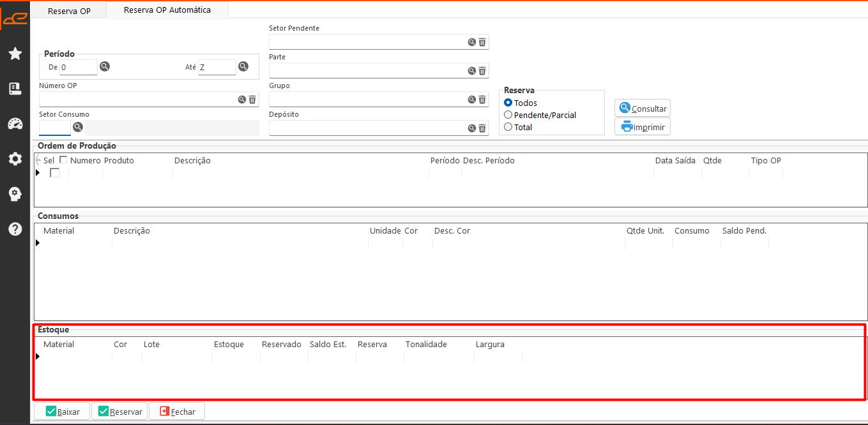Clear the Setor Pendente field with trash icon

tap(482, 42)
